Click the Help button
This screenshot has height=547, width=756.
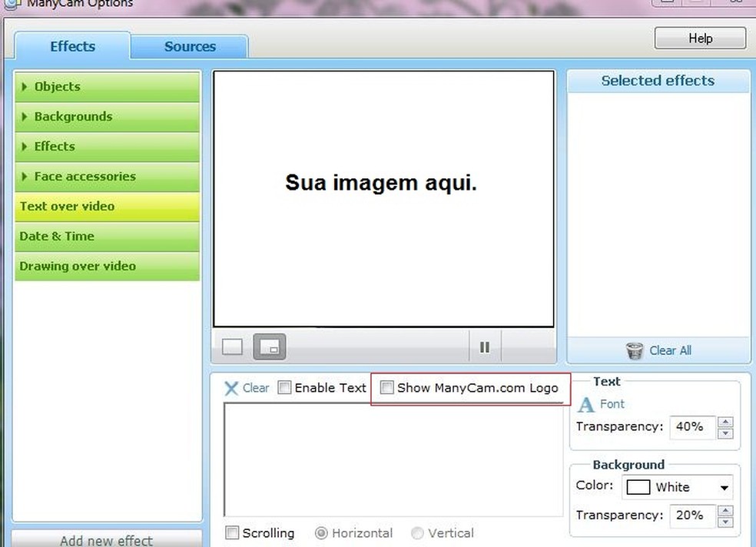coord(700,38)
